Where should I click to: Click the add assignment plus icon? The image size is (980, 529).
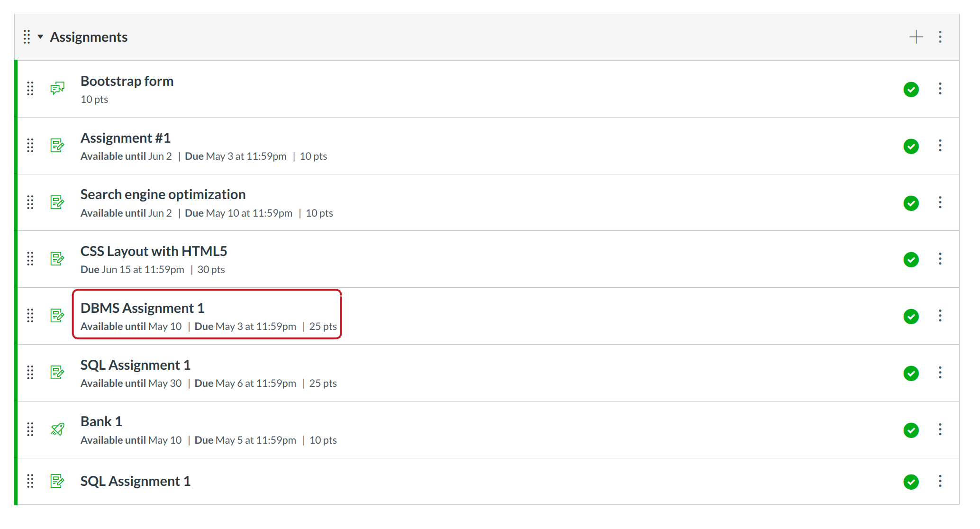click(x=916, y=37)
